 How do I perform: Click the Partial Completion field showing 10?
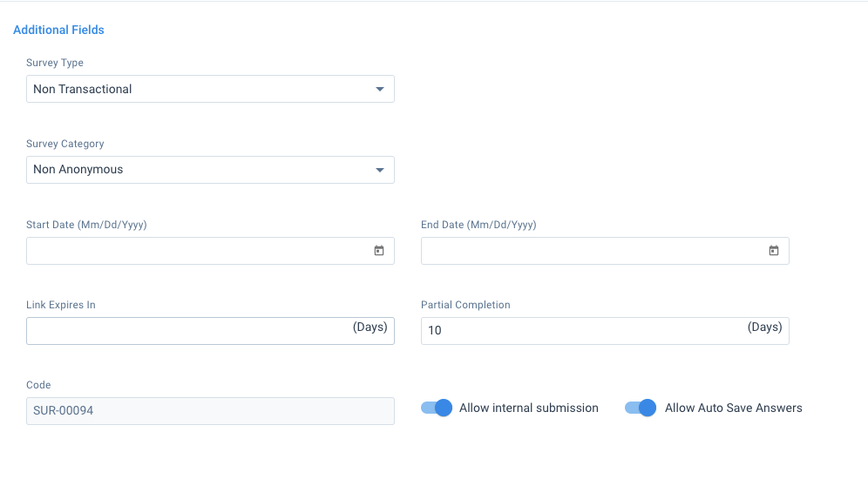click(x=605, y=331)
